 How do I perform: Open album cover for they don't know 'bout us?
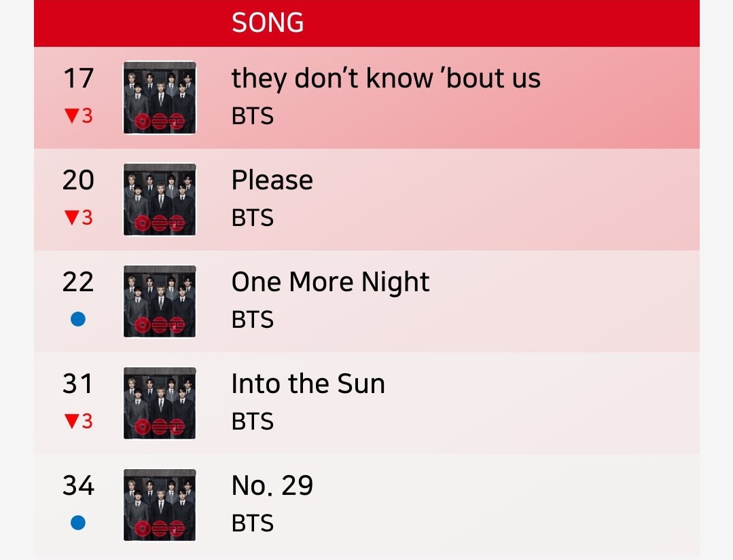[x=160, y=98]
